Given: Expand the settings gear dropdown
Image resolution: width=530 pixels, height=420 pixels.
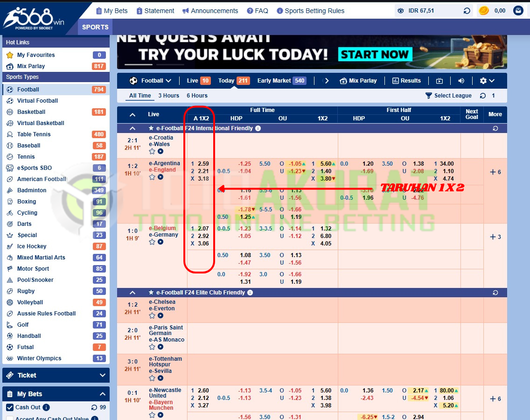Looking at the screenshot, I should [487, 81].
